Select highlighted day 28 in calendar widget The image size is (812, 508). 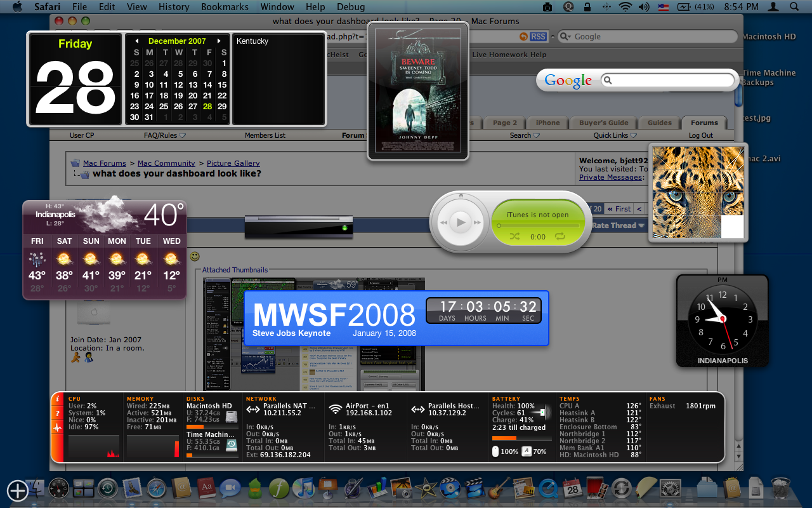tap(207, 106)
